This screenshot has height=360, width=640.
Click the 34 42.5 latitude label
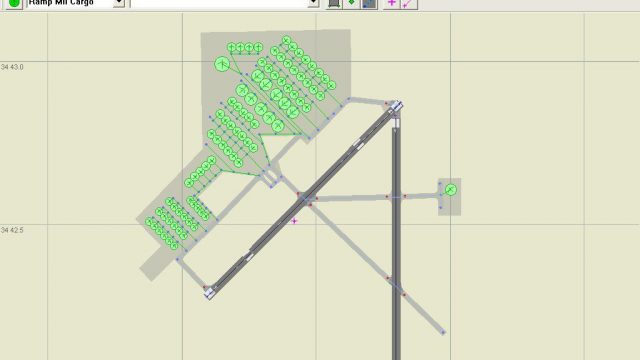[12, 230]
